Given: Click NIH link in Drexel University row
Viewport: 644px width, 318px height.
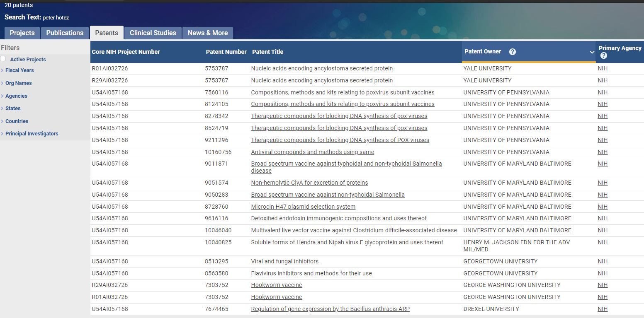Looking at the screenshot, I should click(x=603, y=309).
